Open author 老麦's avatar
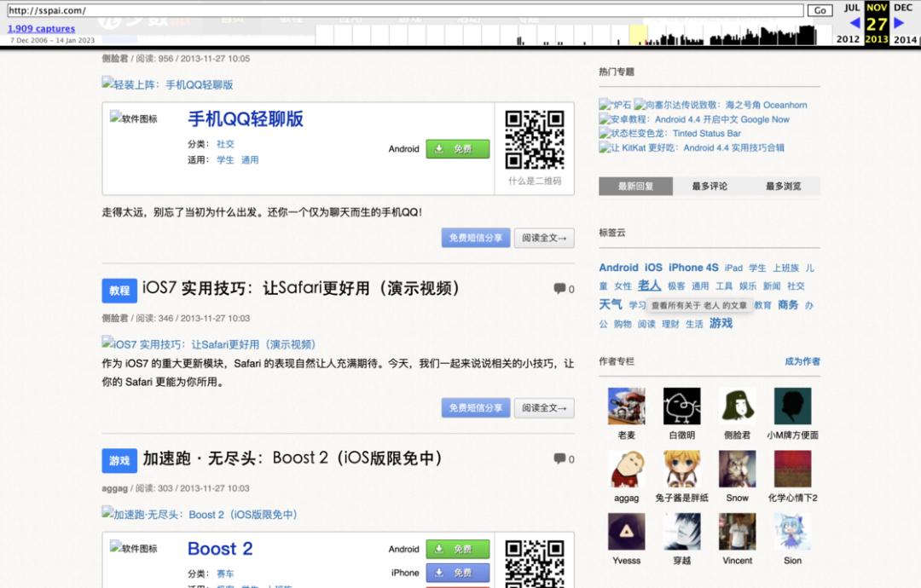Image resolution: width=921 pixels, height=588 pixels. pos(626,406)
